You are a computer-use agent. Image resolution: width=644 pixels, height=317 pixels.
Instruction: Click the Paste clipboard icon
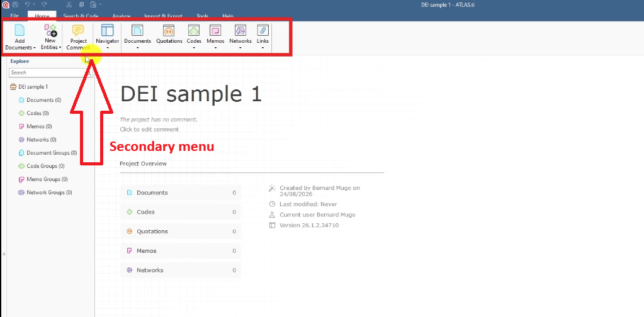(94, 4)
